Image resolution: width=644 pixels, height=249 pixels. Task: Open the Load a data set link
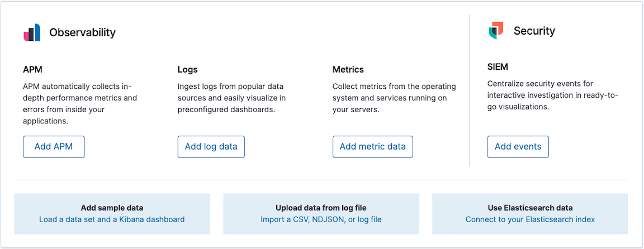[x=112, y=219]
